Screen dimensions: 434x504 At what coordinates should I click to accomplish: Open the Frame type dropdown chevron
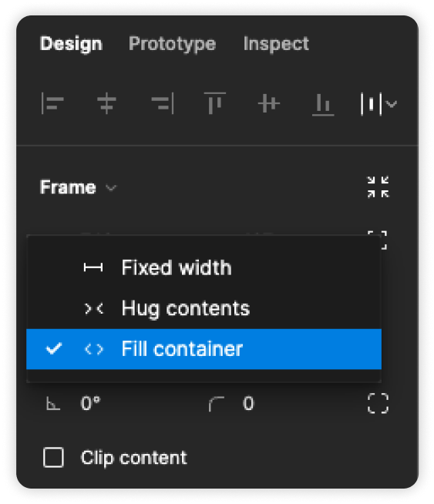111,188
